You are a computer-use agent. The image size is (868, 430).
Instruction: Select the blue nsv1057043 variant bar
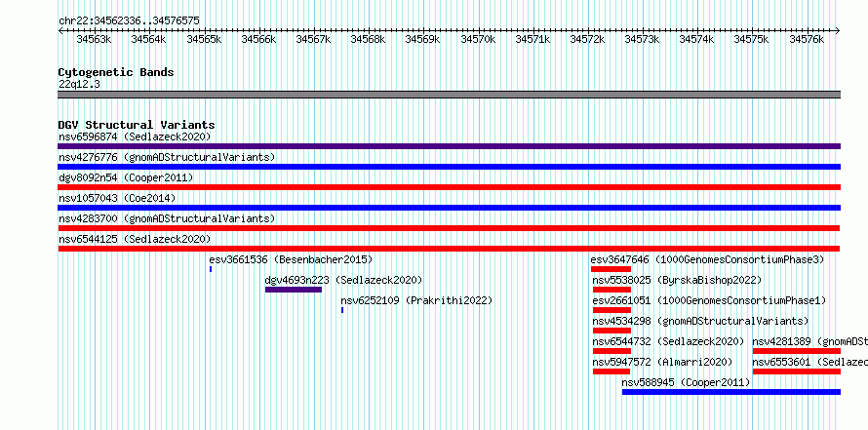(x=449, y=208)
